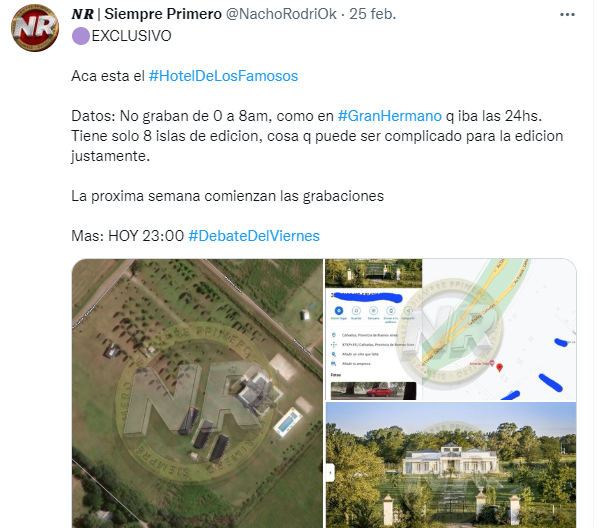Click the 'Guardar' save icon in maps panel

356,311
